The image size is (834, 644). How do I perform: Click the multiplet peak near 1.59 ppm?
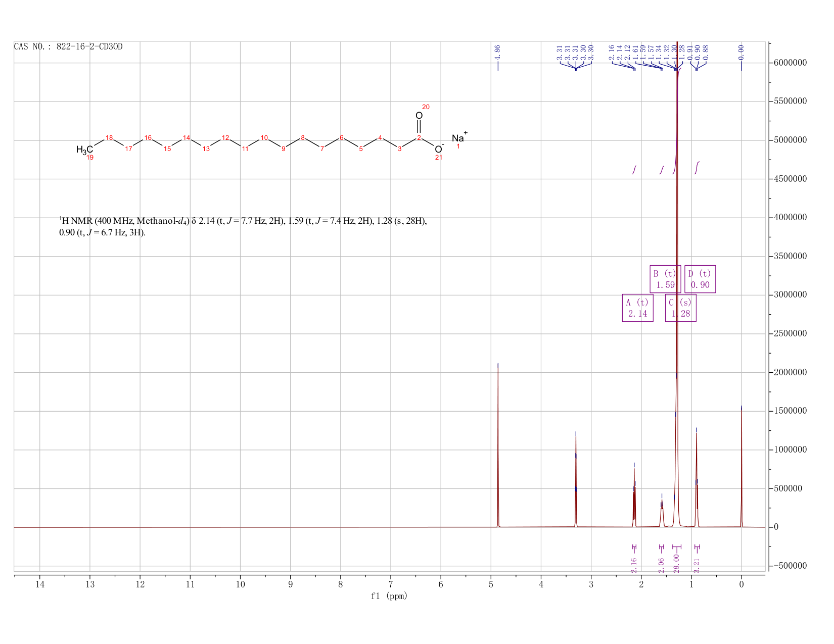click(x=662, y=513)
